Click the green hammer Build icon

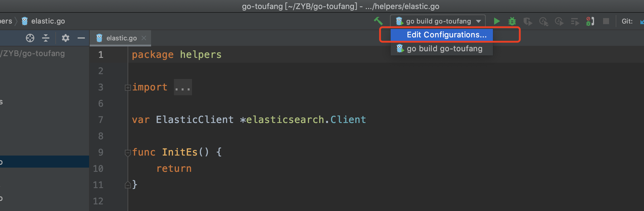point(378,21)
